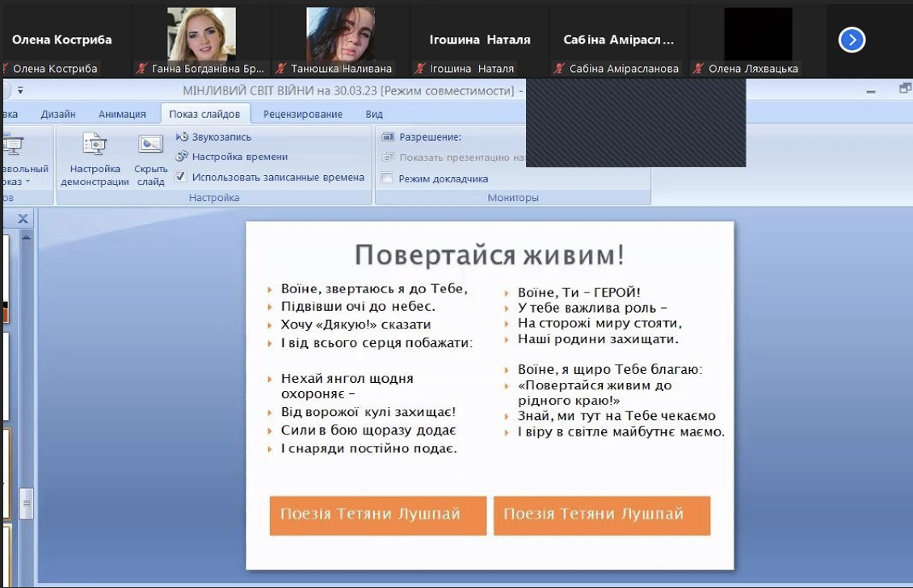Close the slide thumbnail pane with X
913x588 pixels.
point(23,219)
